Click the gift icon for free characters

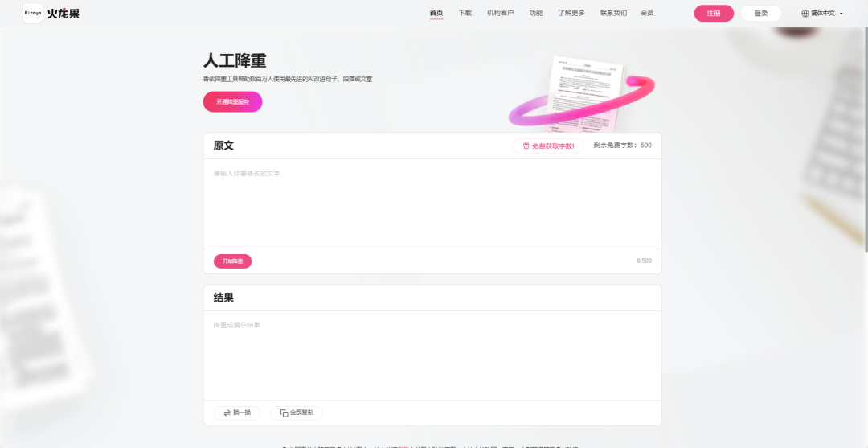526,146
